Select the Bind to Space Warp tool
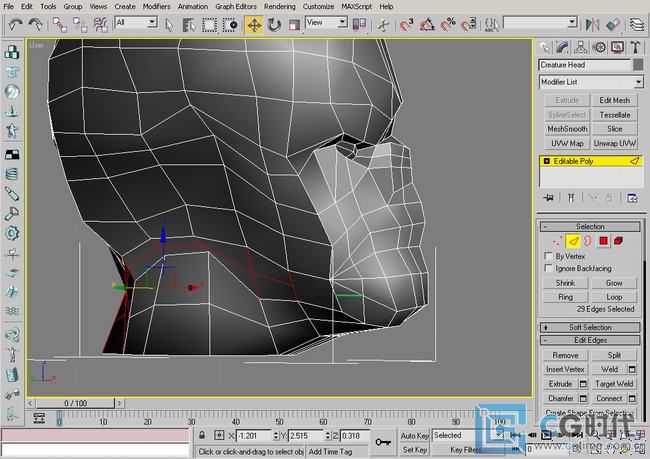This screenshot has width=650, height=459. click(x=100, y=24)
